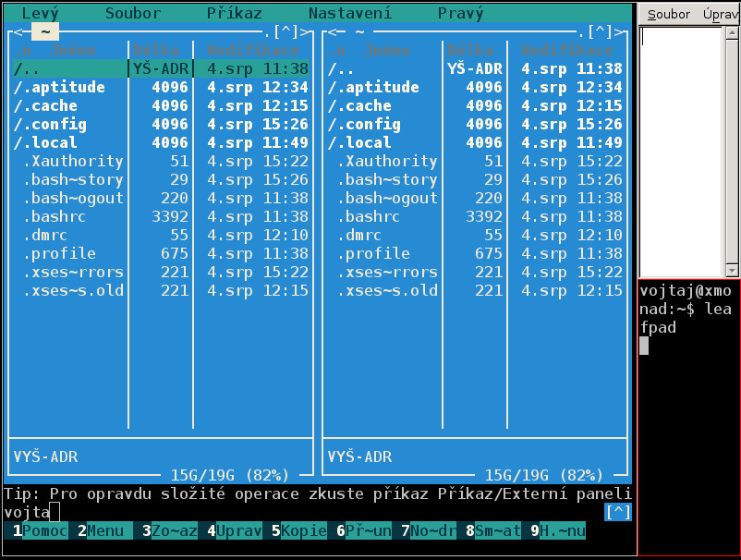Select .bash~story file in left panel
Viewport: 741px width, 560px height.
[161, 179]
